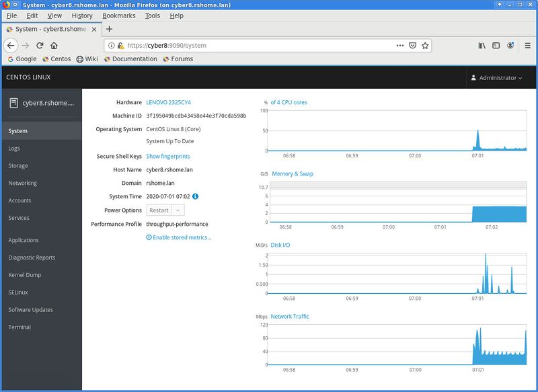Open the Firefox hamburger menu
538x392 pixels.
527,46
